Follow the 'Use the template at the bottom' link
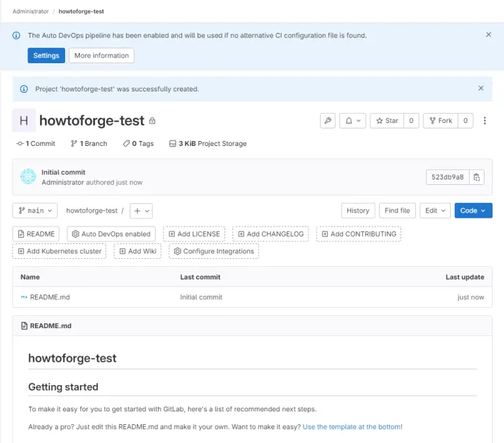The image size is (504, 443). [x=352, y=427]
